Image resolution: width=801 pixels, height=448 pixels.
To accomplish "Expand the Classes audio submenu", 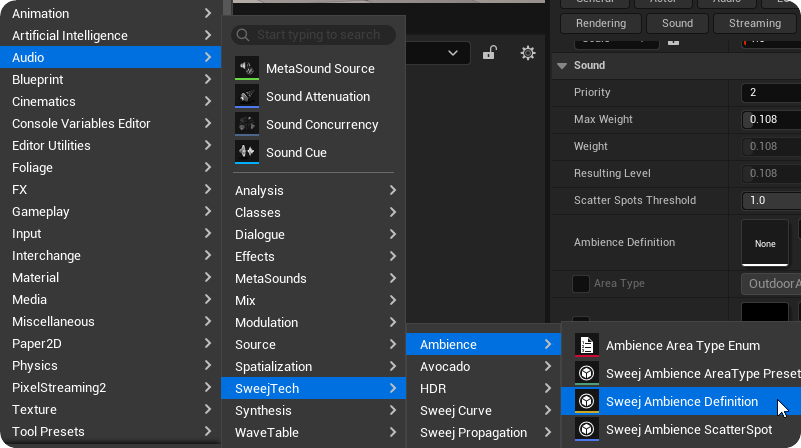I will point(313,212).
